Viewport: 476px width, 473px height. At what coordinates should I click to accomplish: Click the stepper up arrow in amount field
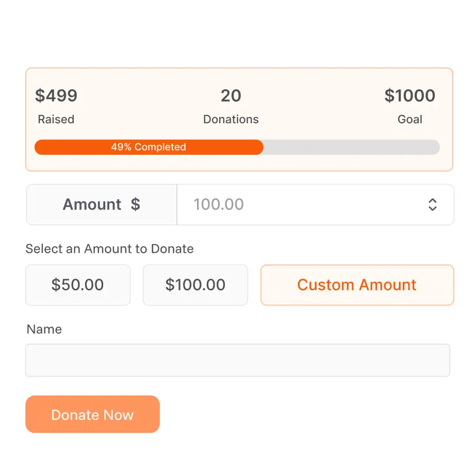[433, 201]
